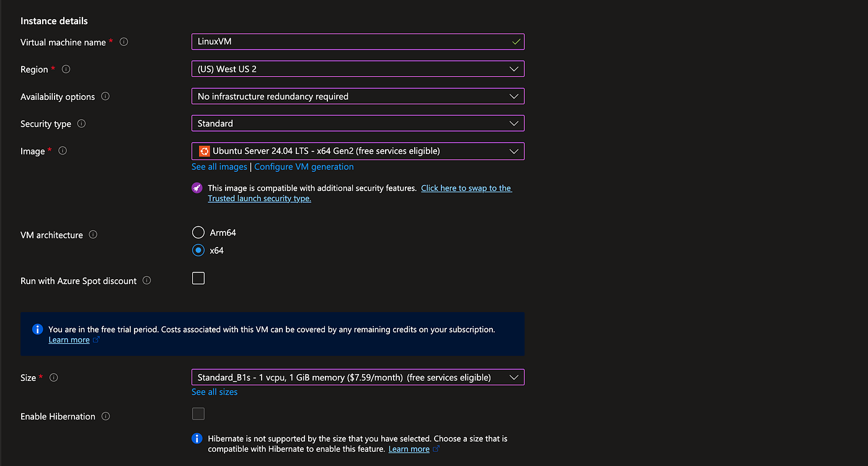Click the x64 option label
Screen dimensions: 868x466
point(217,251)
